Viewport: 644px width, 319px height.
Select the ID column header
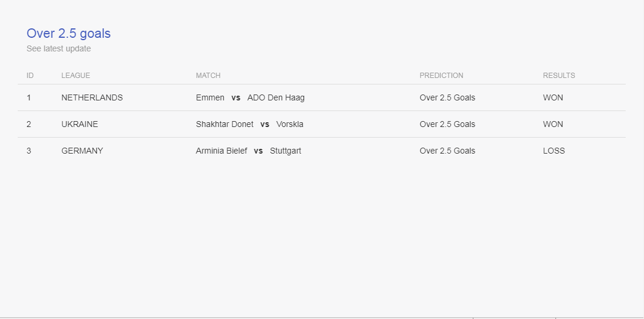pyautogui.click(x=30, y=76)
